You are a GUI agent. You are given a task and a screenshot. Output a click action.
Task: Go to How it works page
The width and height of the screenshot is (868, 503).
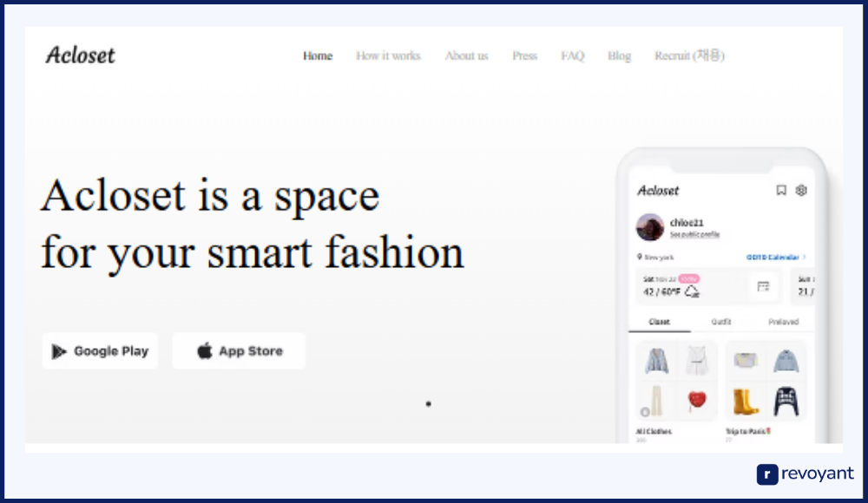(388, 56)
